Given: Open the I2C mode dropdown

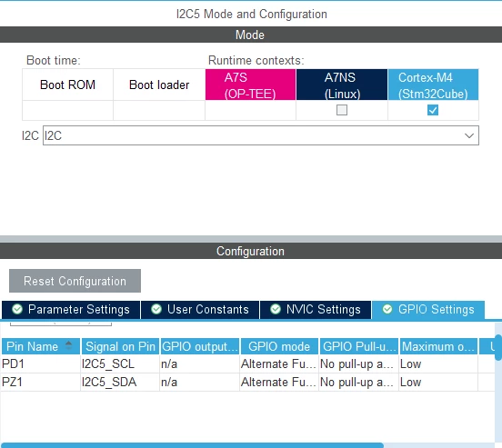Looking at the screenshot, I should [x=261, y=135].
